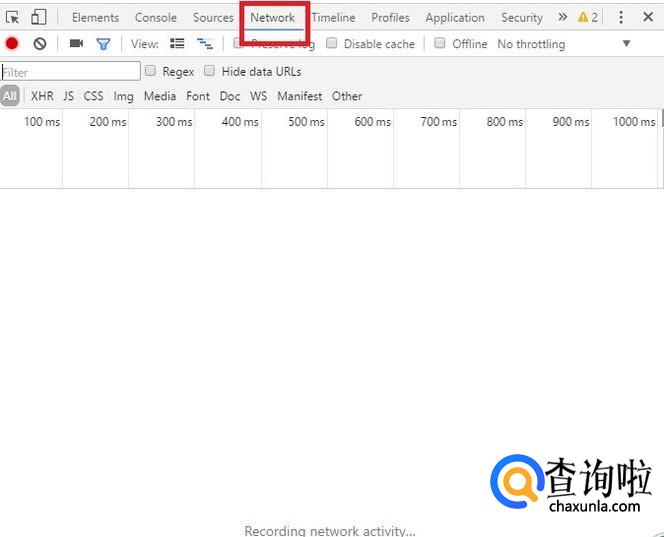Toggle the device toolbar icon
The width and height of the screenshot is (664, 537).
click(x=39, y=17)
